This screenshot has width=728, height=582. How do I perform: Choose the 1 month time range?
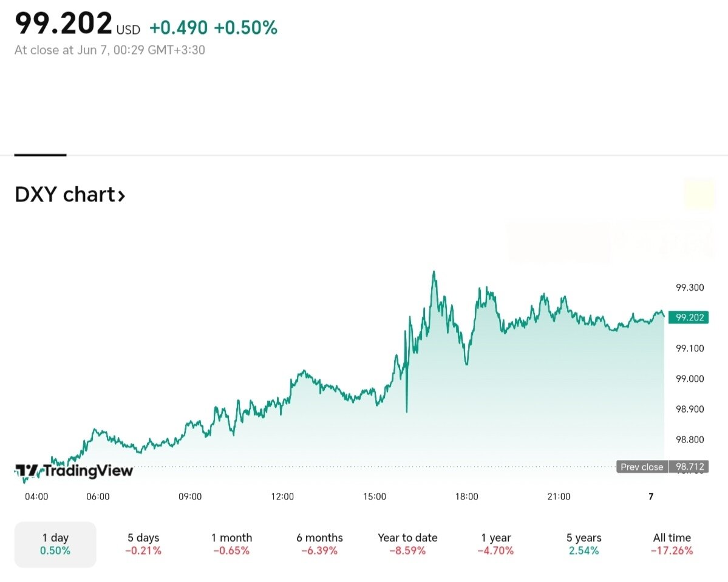(231, 544)
